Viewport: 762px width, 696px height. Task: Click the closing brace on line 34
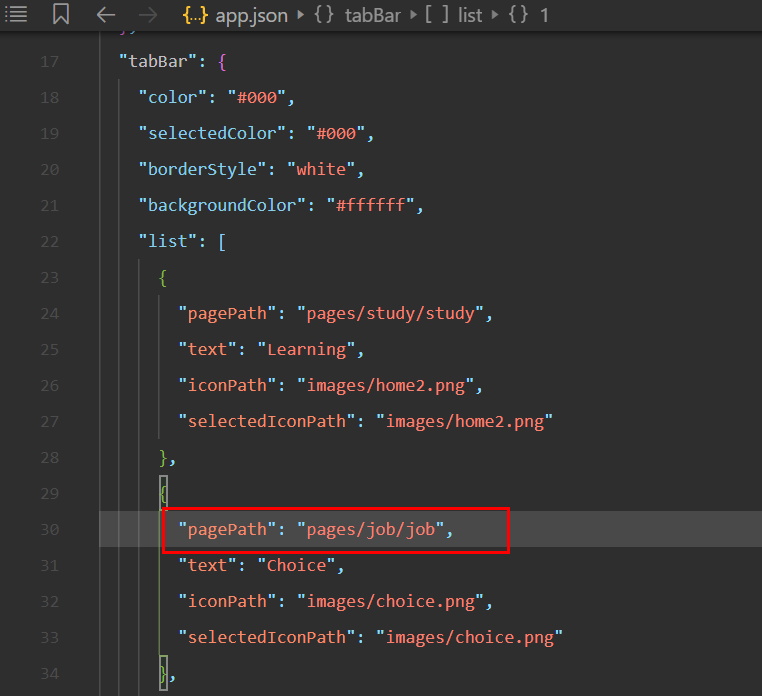163,674
